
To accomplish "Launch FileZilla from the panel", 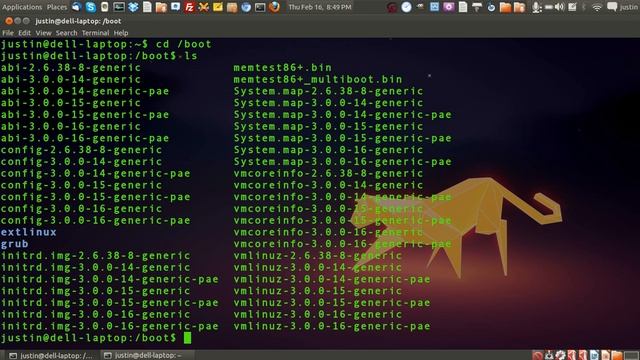I will point(189,7).
